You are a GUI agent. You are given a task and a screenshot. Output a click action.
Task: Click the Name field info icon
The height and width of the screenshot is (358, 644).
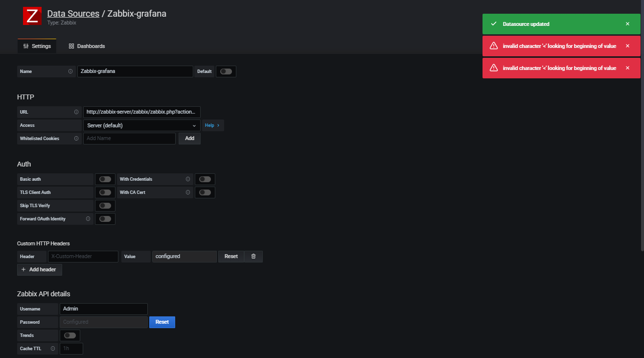pyautogui.click(x=70, y=72)
